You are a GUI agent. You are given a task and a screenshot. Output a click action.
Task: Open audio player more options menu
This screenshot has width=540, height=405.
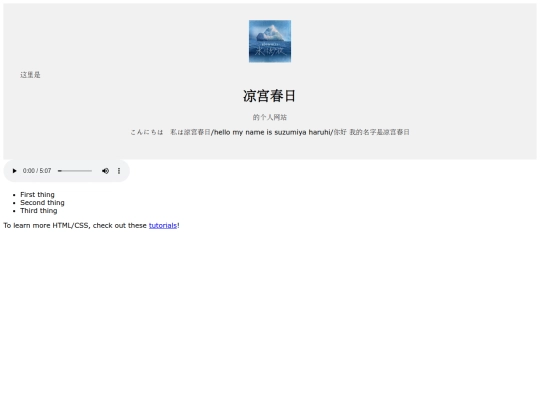119,171
